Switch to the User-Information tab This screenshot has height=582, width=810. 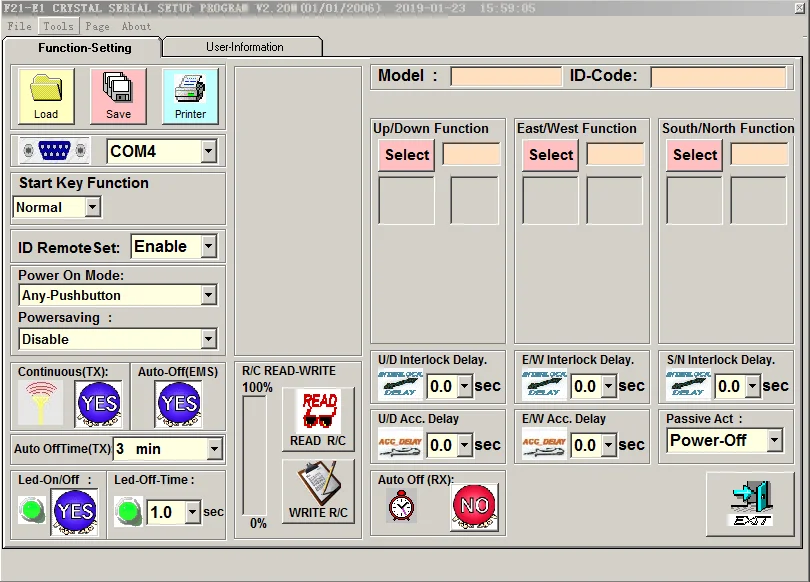coord(244,47)
